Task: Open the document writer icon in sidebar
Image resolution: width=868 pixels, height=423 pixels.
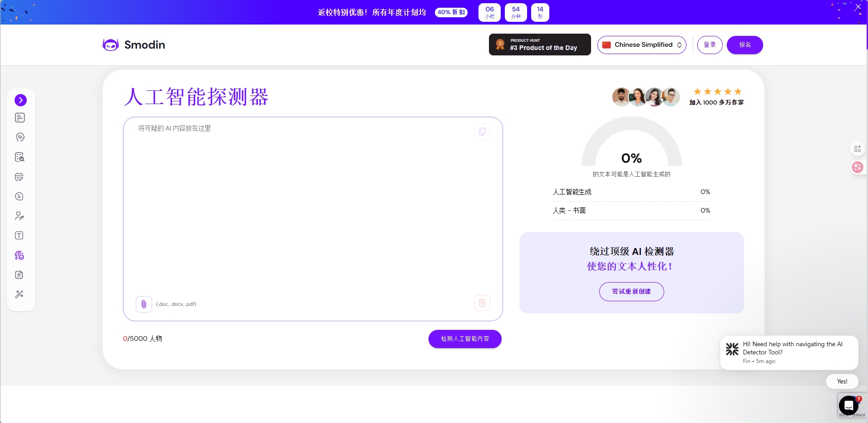Action: 20,118
